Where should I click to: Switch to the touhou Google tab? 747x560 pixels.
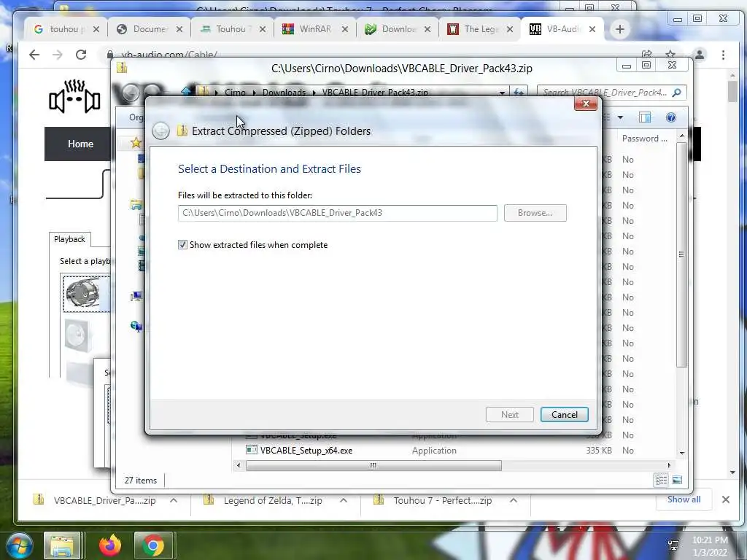click(x=66, y=29)
